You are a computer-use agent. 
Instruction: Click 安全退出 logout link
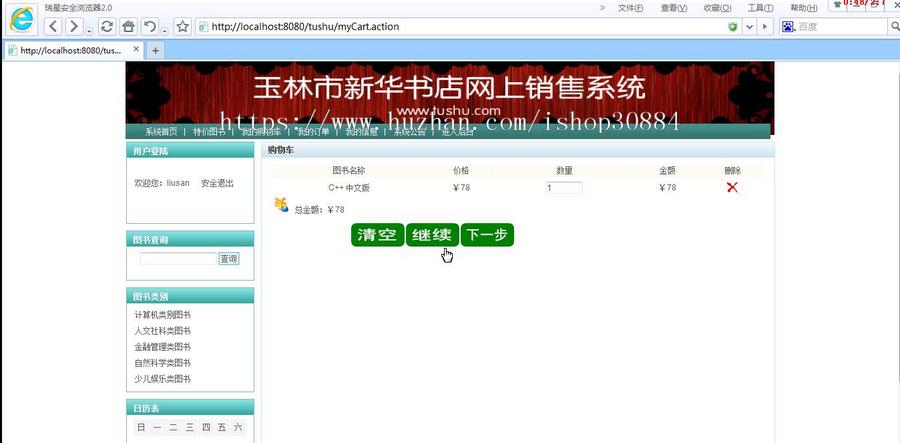tap(217, 183)
